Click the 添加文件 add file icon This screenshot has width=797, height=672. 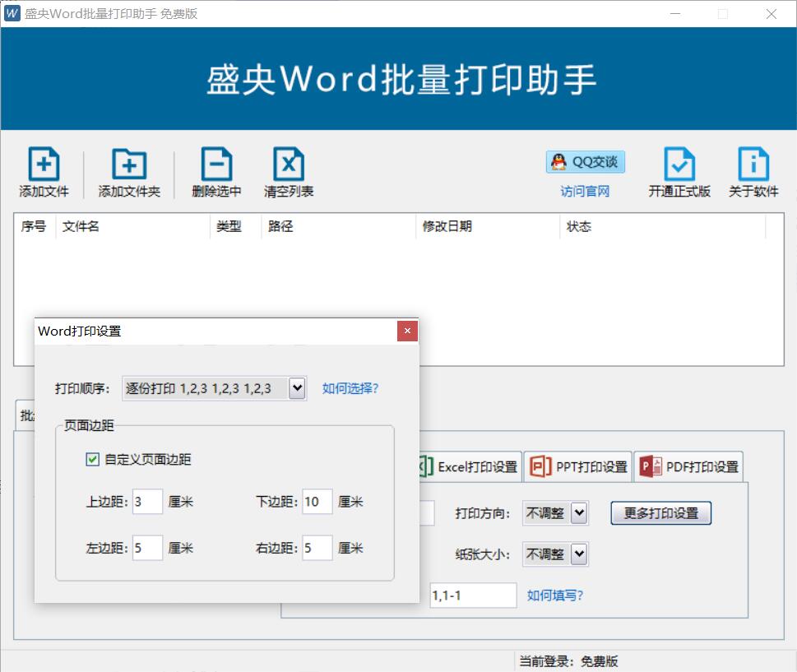click(44, 164)
